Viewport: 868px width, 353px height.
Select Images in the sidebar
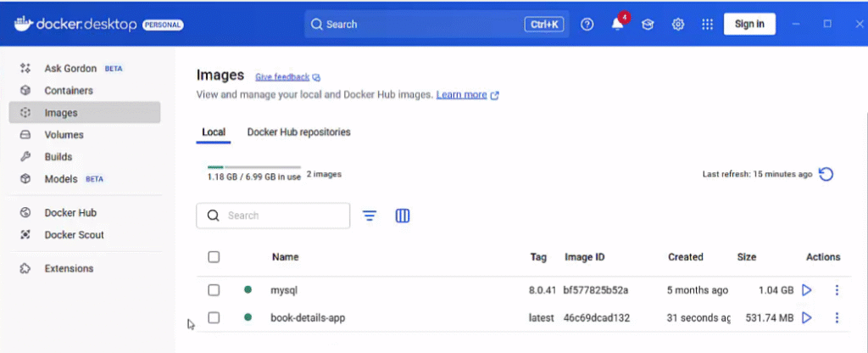[85, 113]
